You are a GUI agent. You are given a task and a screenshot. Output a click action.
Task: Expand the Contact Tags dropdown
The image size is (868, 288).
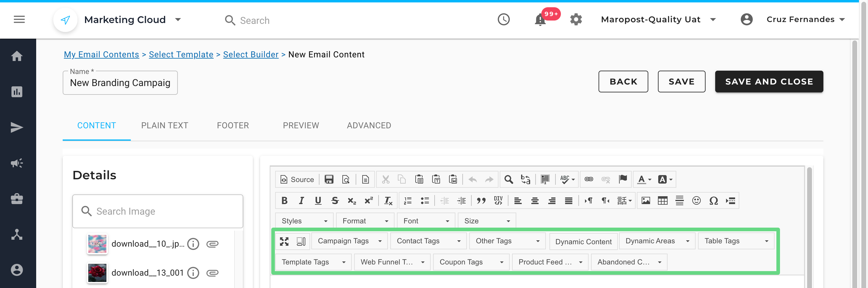click(x=428, y=241)
